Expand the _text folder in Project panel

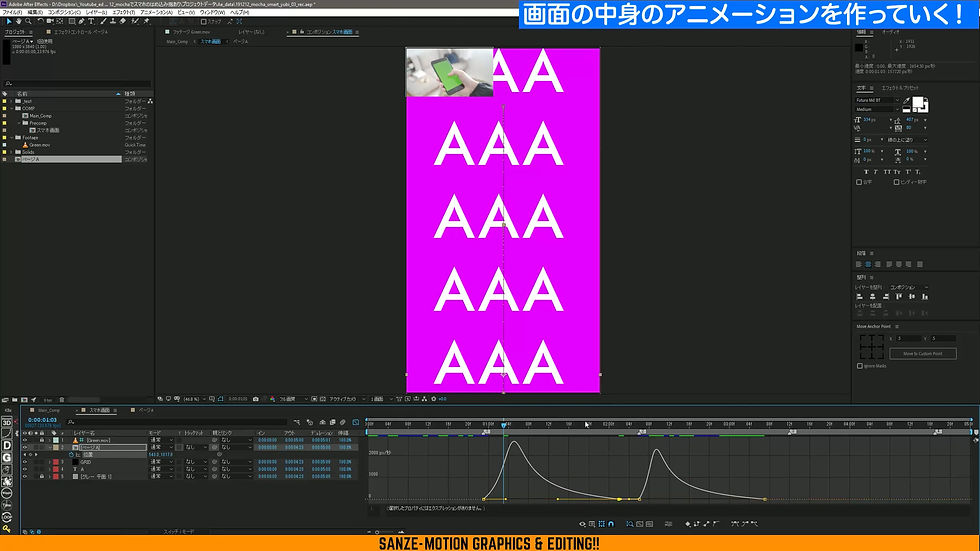click(x=11, y=101)
